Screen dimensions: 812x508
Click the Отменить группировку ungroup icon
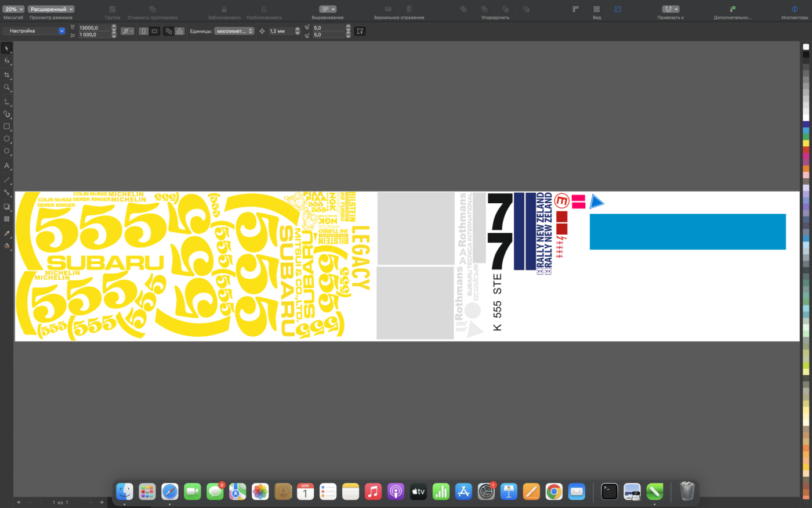click(153, 9)
